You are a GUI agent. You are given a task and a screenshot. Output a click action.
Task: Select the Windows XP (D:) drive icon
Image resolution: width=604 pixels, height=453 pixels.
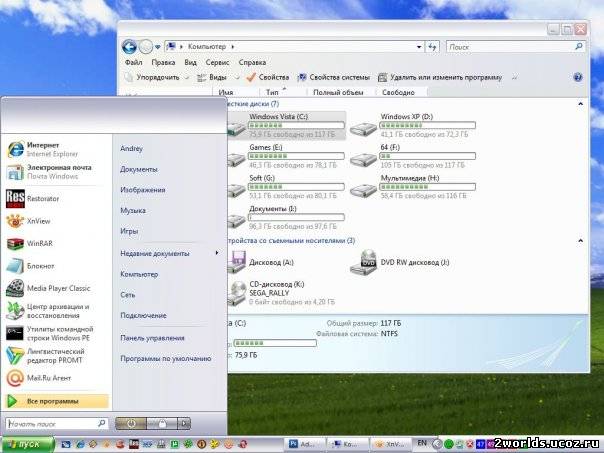pyautogui.click(x=363, y=127)
